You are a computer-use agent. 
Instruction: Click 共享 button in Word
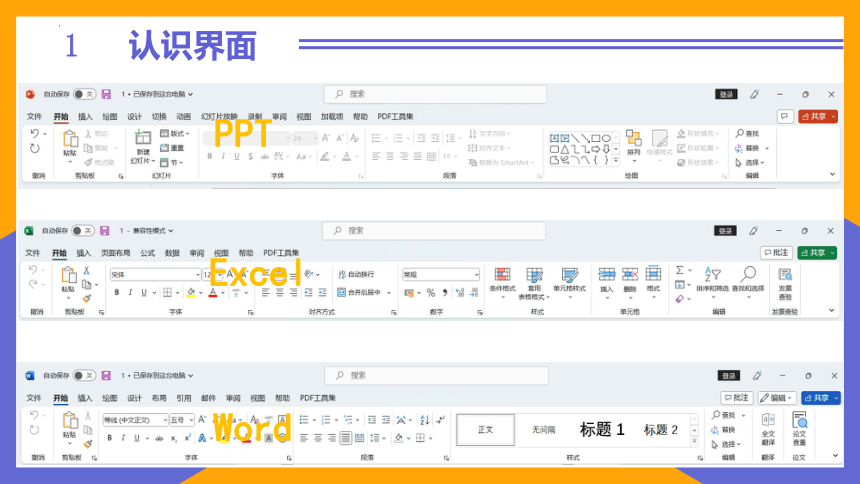pyautogui.click(x=821, y=398)
